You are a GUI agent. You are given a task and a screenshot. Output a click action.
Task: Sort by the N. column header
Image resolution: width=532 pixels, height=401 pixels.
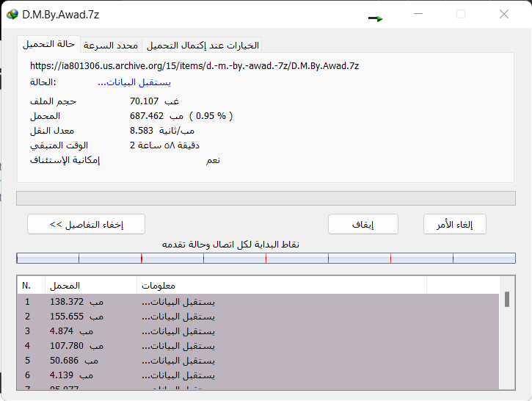click(31, 285)
